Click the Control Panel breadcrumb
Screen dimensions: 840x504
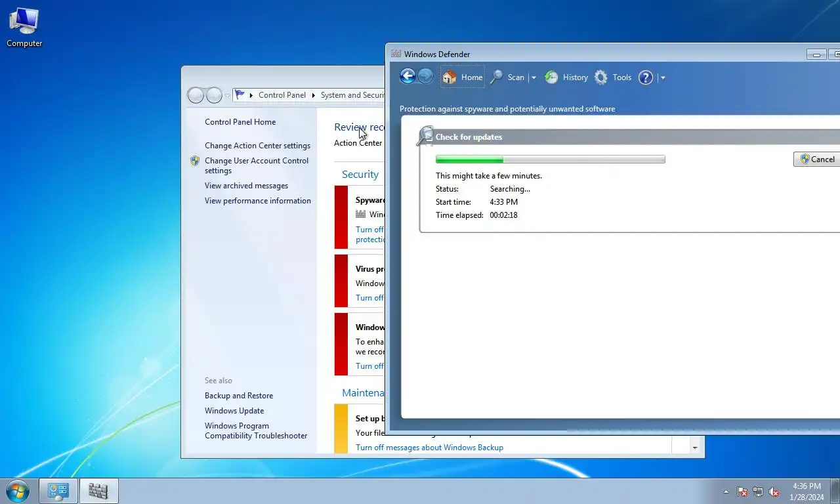point(282,95)
